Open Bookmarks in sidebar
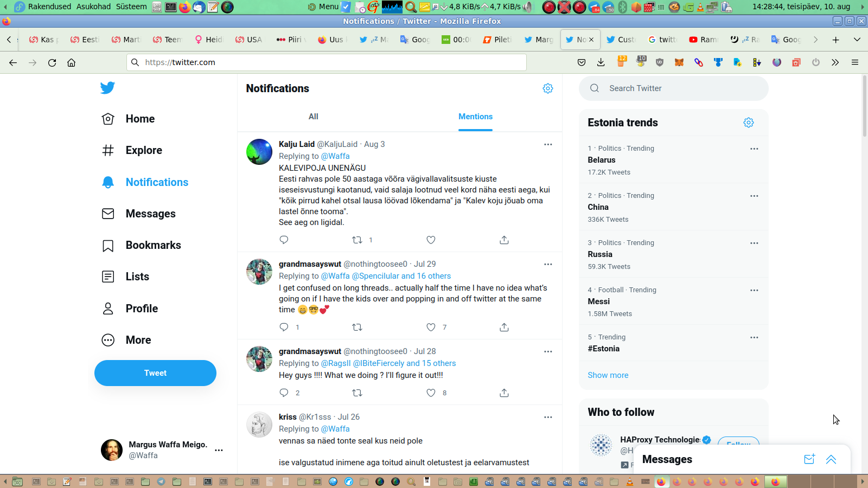Viewport: 868px width, 488px height. (142, 245)
